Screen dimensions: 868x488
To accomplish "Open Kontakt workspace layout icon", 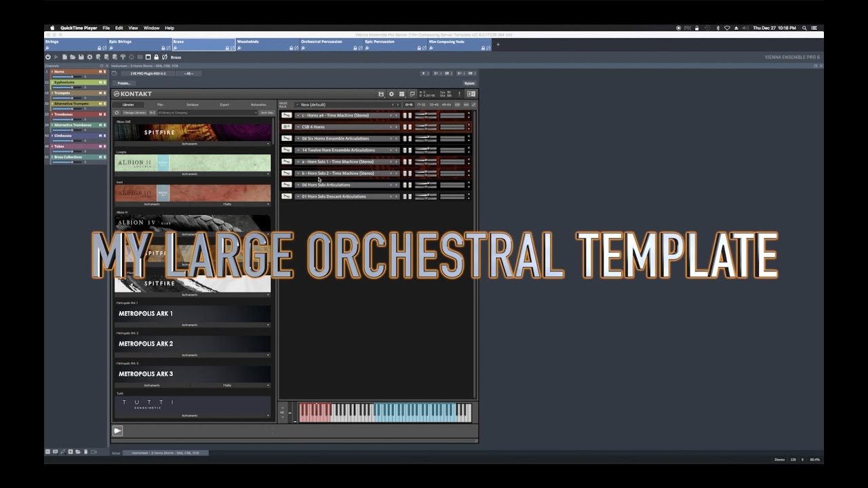I will pyautogui.click(x=401, y=94).
